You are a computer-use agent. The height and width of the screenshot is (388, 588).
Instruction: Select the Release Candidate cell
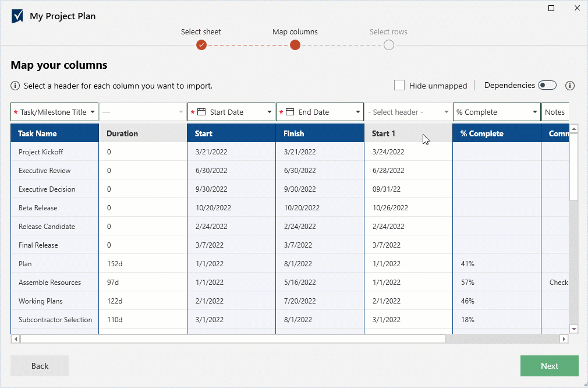tap(55, 226)
